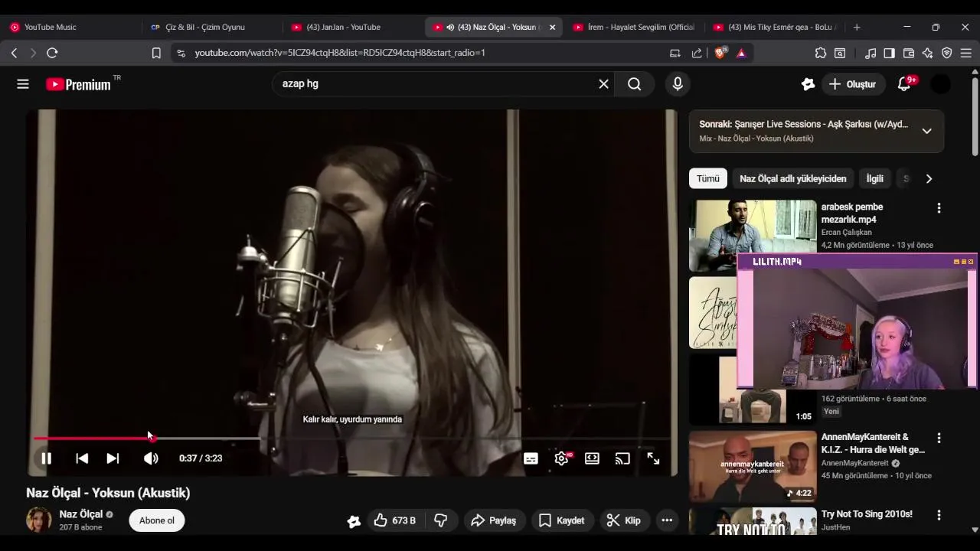Create a clip with Klip button
980x551 pixels.
tap(624, 520)
